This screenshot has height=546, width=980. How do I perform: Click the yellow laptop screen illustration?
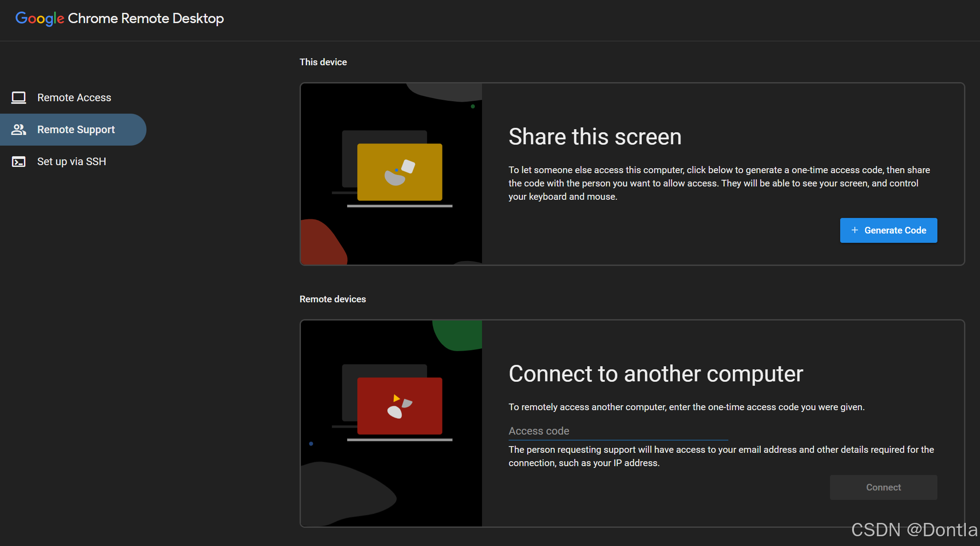pyautogui.click(x=399, y=172)
